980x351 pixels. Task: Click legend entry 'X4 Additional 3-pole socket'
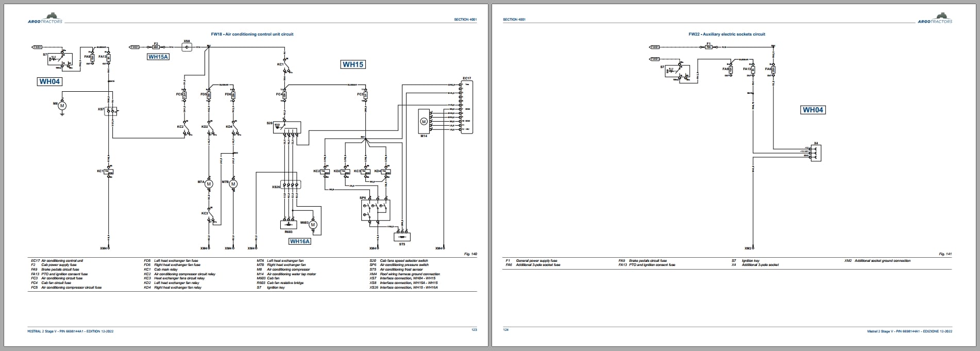point(755,265)
